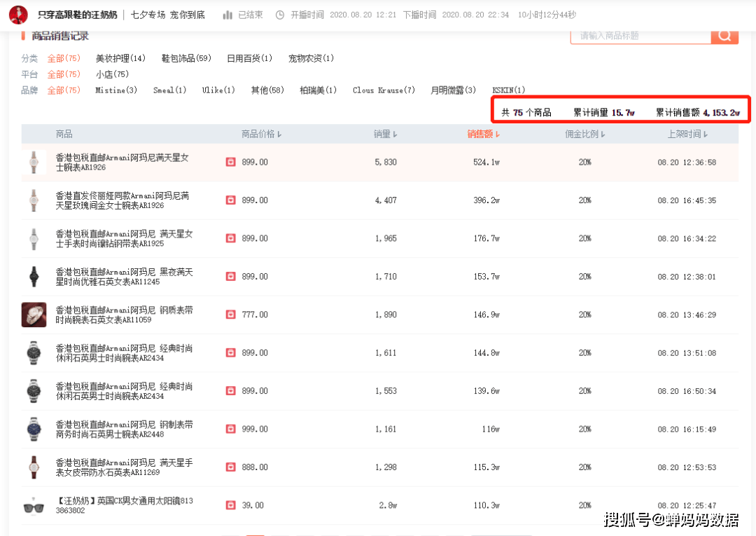Image resolution: width=756 pixels, height=536 pixels.
Task: Click the red shop icon beside 777.00 price
Action: tap(230, 315)
